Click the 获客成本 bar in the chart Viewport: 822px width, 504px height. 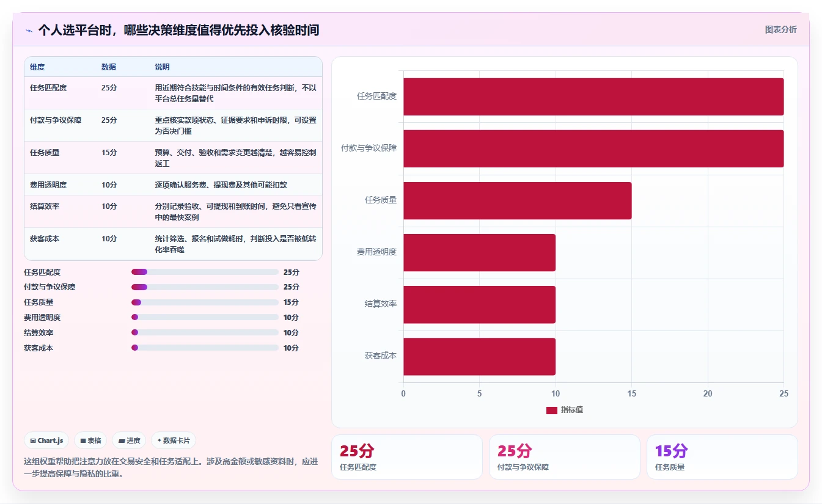point(479,357)
